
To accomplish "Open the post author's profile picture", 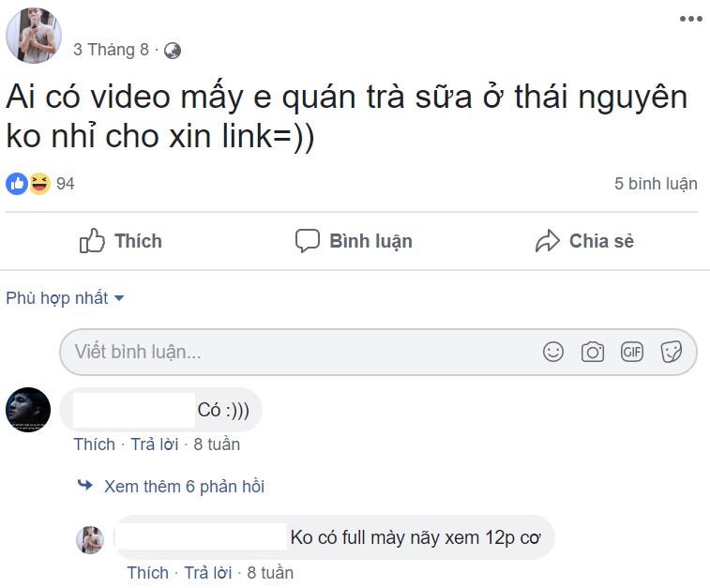I will tap(33, 36).
